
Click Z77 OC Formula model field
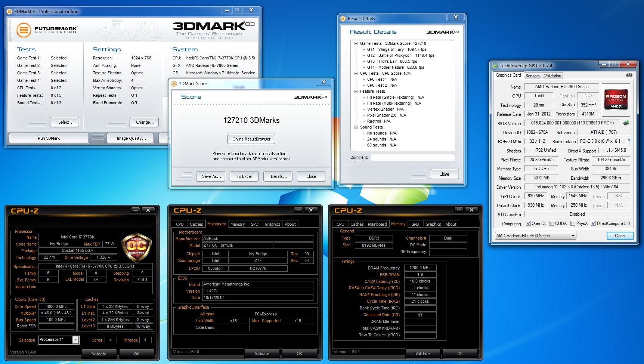pos(238,246)
